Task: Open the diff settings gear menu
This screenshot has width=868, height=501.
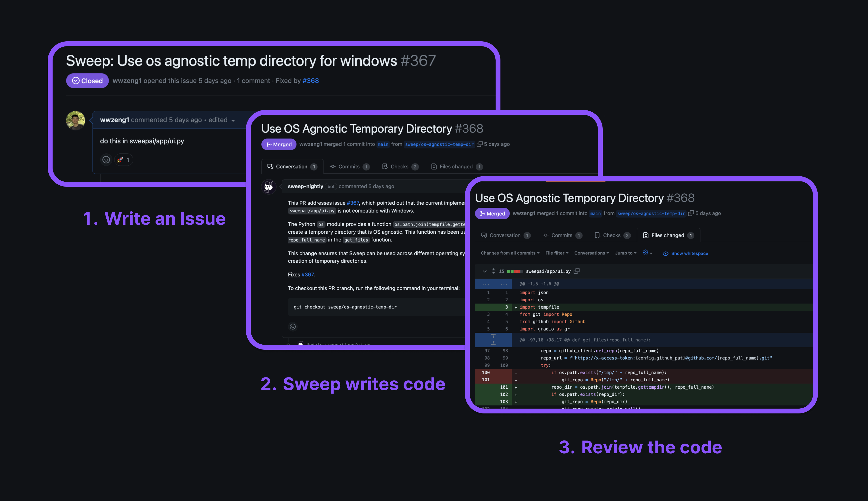Action: [x=647, y=253]
